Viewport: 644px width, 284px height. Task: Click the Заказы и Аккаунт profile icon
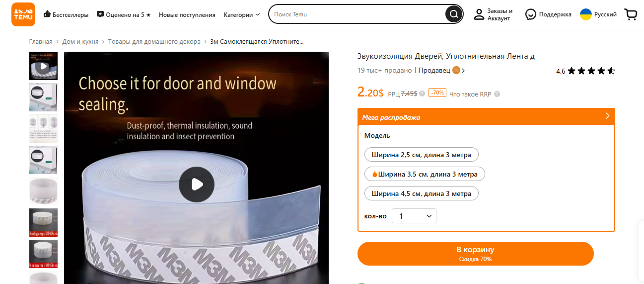(x=479, y=14)
